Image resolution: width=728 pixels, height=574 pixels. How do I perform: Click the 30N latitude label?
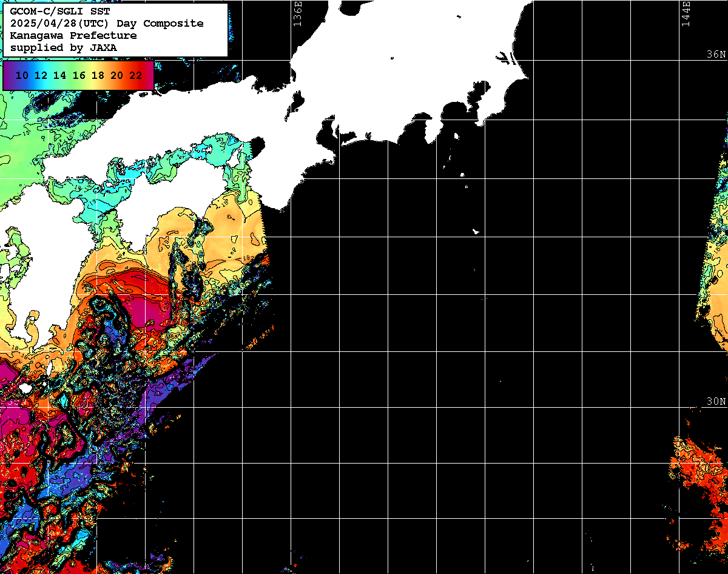pyautogui.click(x=716, y=402)
